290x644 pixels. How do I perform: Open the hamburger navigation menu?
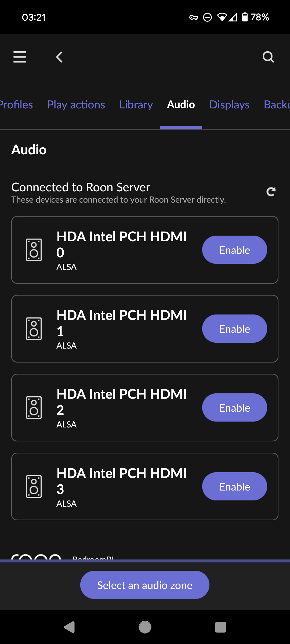20,57
